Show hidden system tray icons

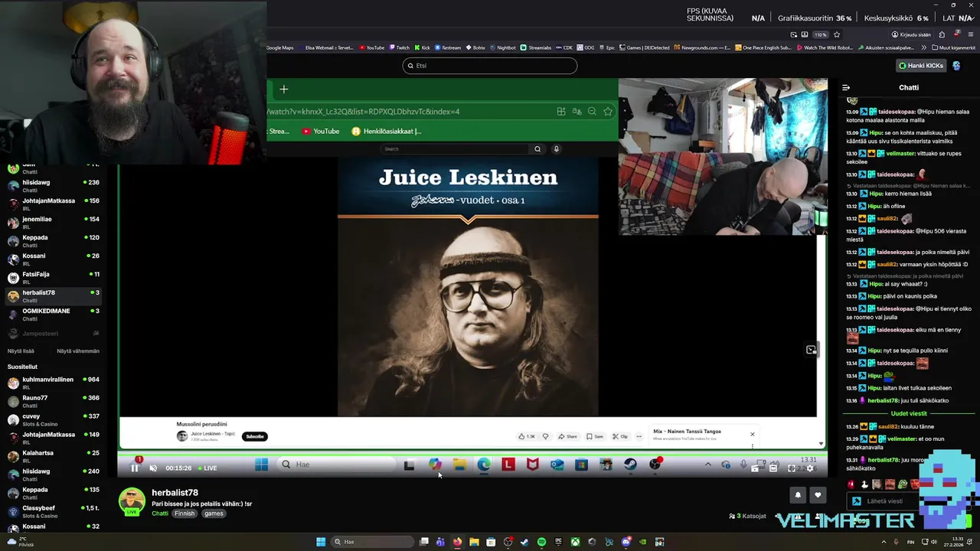point(882,542)
